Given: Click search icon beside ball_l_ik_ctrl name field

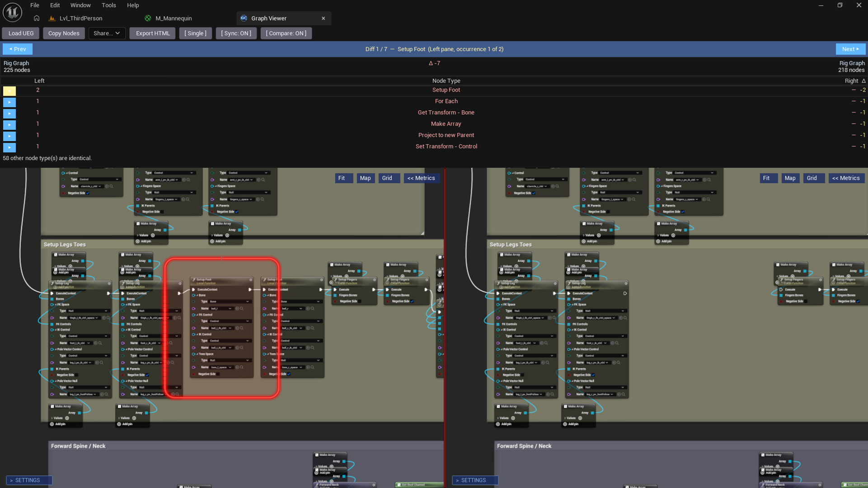Looking at the screenshot, I should (x=242, y=348).
